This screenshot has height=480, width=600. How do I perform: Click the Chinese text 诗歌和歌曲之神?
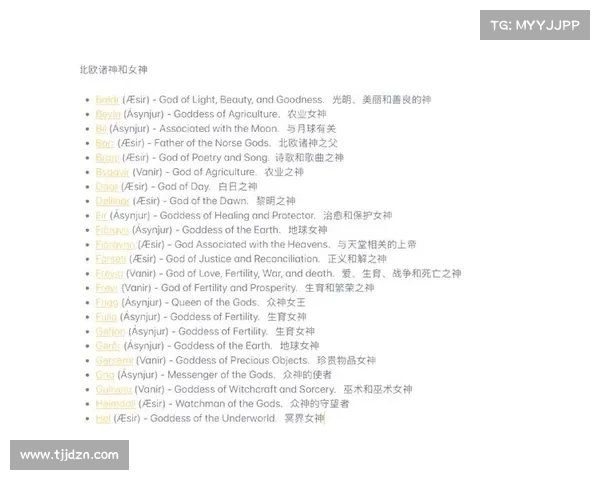point(309,158)
